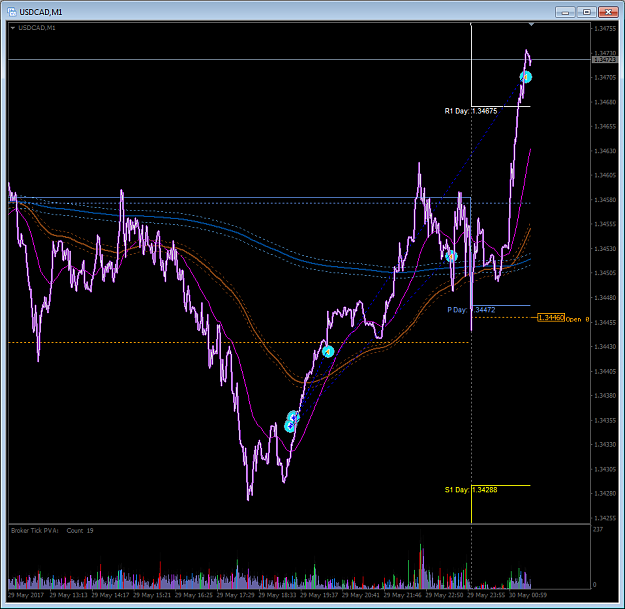625x609 pixels.
Task: Select the trade marker near the blue moving average
Action: click(x=451, y=256)
